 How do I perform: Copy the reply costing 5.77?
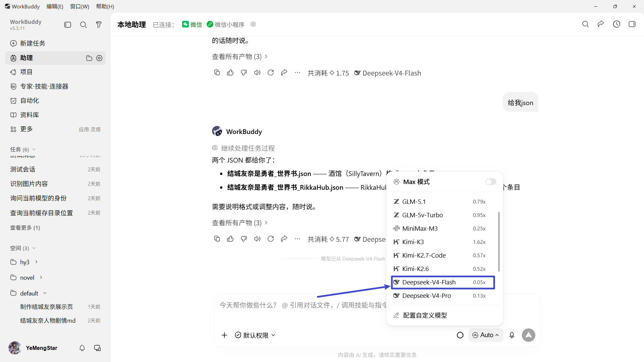point(217,239)
